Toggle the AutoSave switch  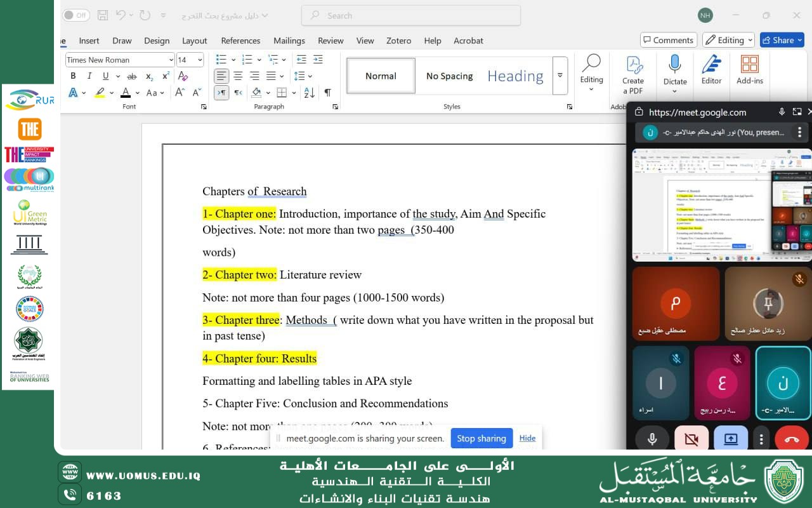(x=76, y=15)
